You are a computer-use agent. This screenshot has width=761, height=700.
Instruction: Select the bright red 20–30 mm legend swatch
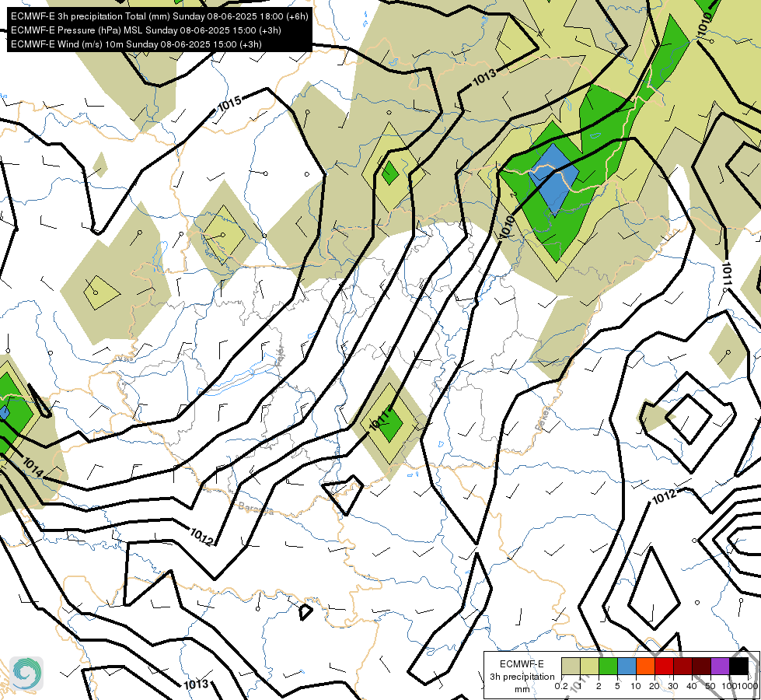point(664,666)
